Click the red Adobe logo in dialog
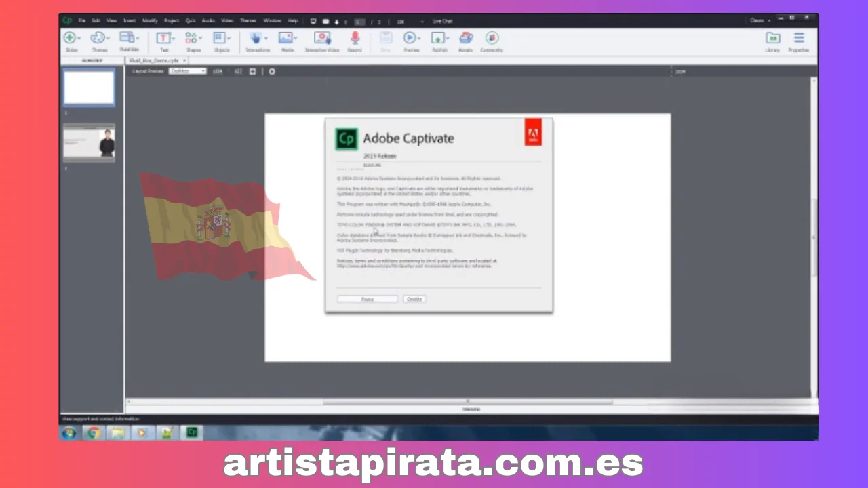The width and height of the screenshot is (868, 488). coord(533,132)
